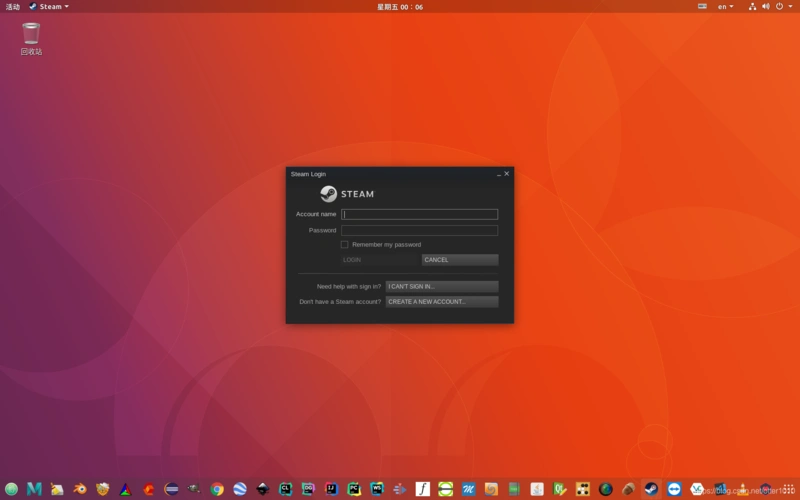Open the I CAN'T SIGN IN help

pos(442,286)
